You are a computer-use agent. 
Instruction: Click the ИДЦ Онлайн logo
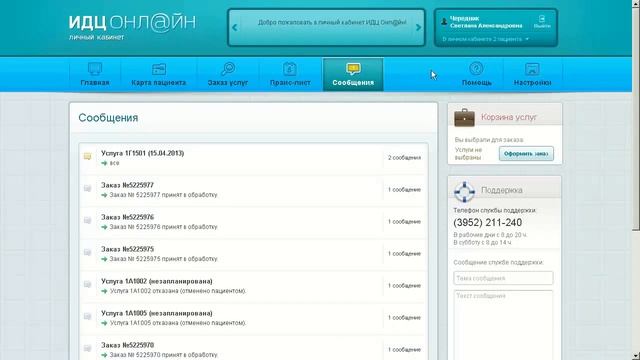point(132,27)
